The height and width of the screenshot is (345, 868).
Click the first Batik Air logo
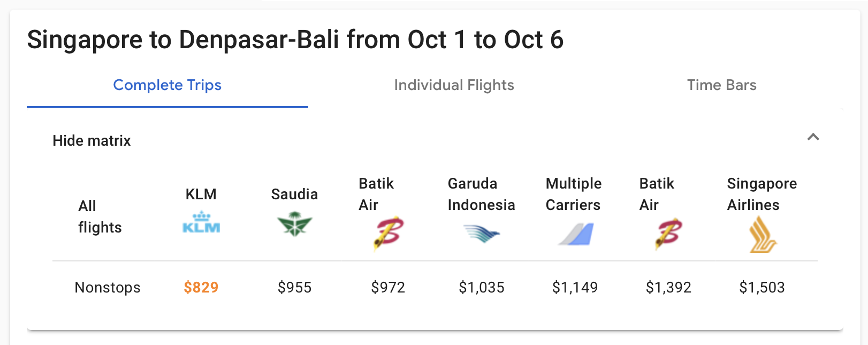pos(388,234)
